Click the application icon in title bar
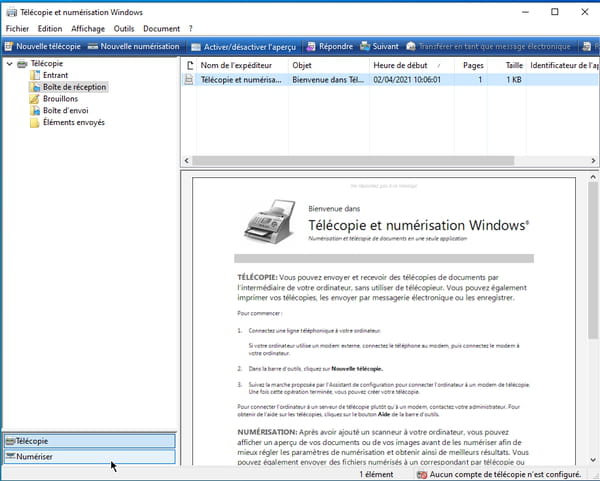The height and width of the screenshot is (481, 600). (x=12, y=12)
